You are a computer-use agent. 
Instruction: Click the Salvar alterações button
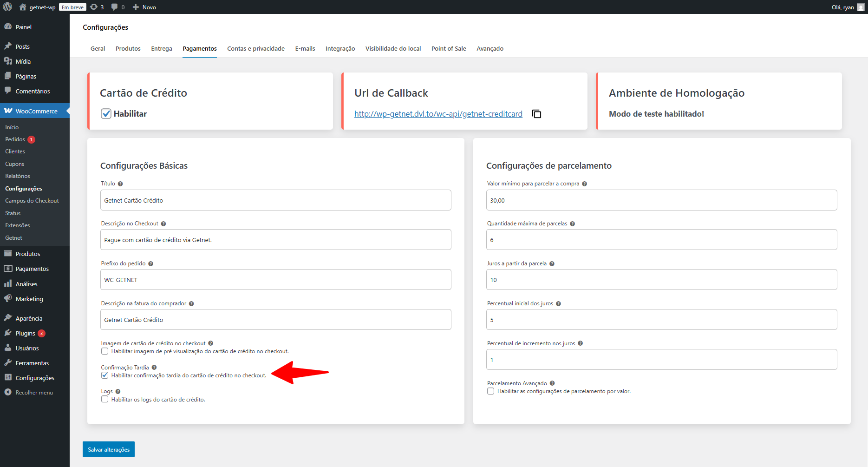point(109,449)
